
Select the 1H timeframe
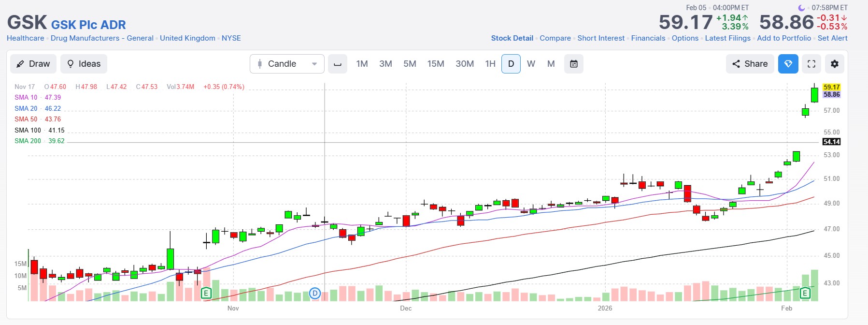click(490, 64)
